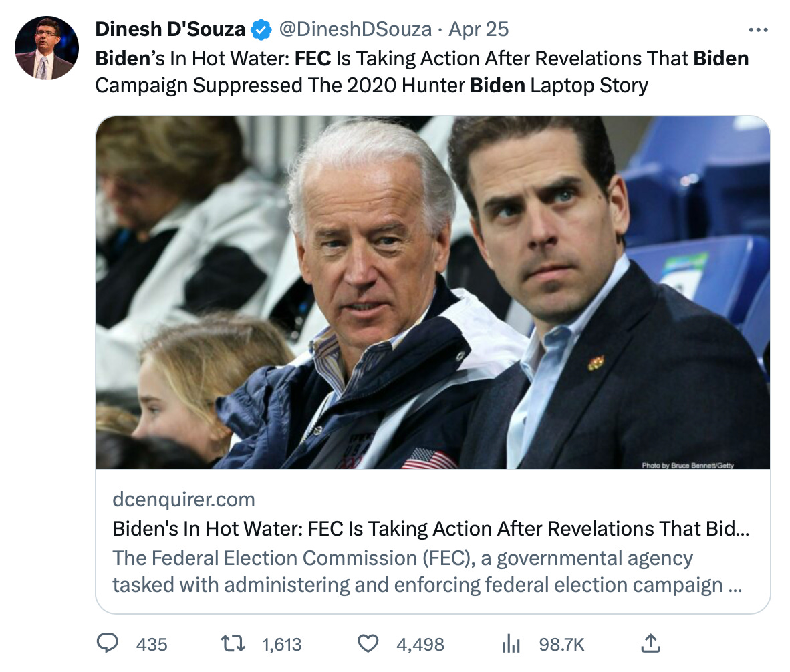The image size is (790, 672).
Task: Open the @DineshDSouza handle link
Action: (x=355, y=29)
